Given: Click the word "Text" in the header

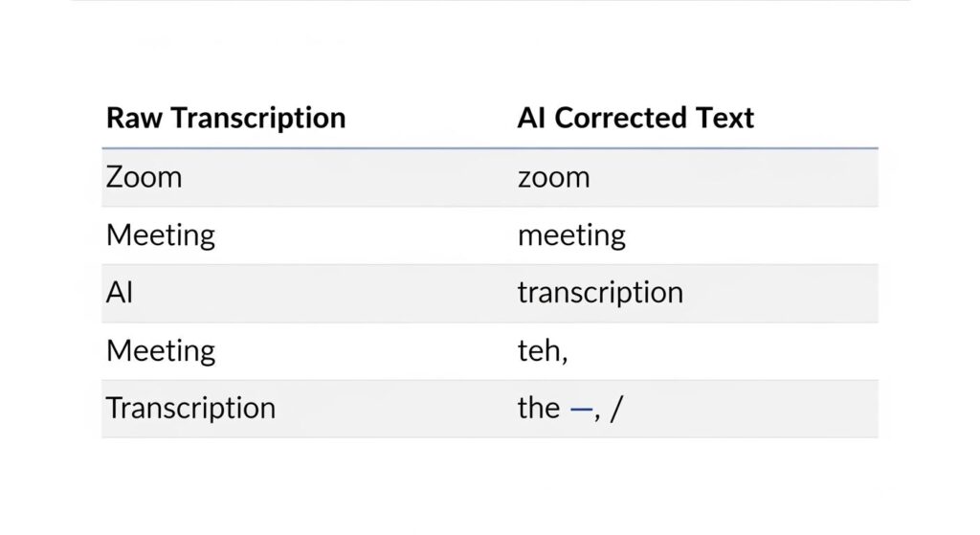Looking at the screenshot, I should click(x=726, y=118).
